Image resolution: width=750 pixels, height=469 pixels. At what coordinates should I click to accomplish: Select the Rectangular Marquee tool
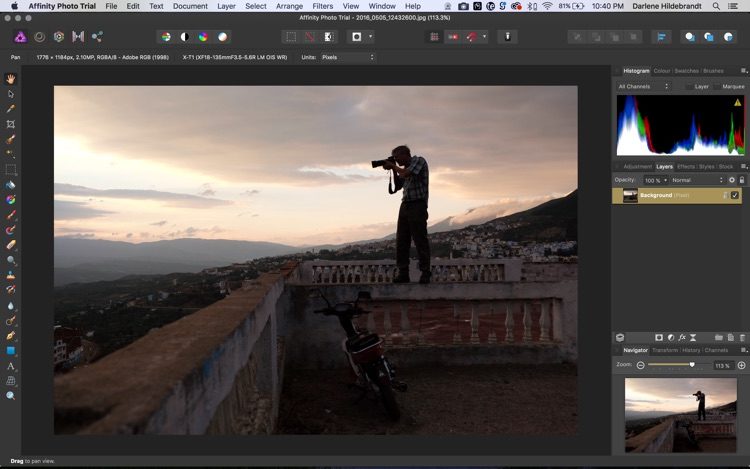coord(11,169)
